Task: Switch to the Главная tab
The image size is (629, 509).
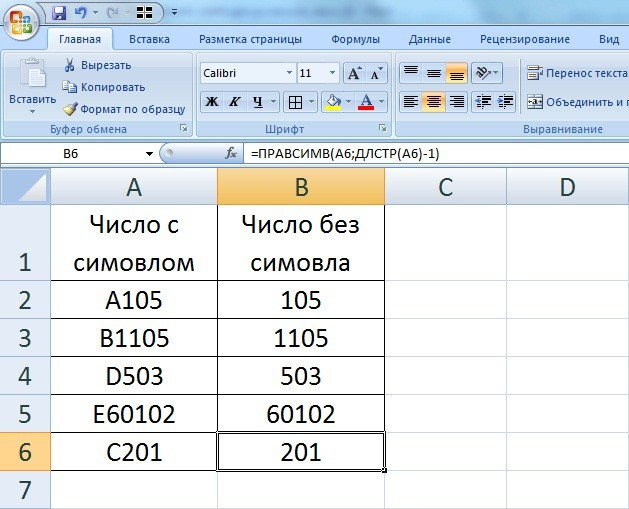Action: coord(80,39)
